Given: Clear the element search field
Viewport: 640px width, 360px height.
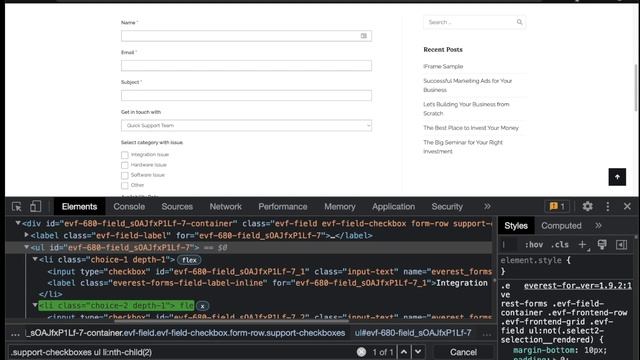Looking at the screenshot, I should pyautogui.click(x=361, y=352).
